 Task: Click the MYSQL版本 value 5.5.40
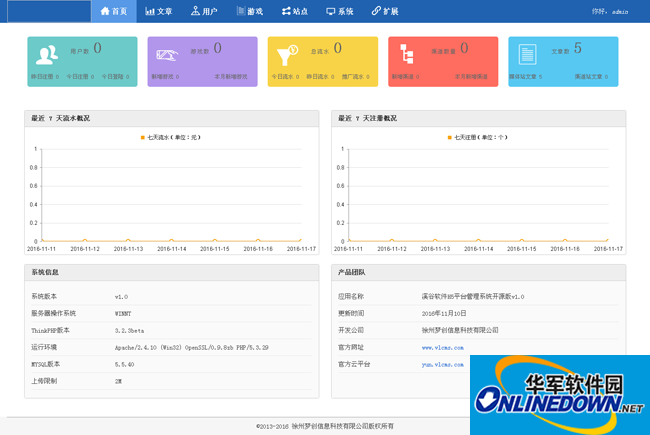tap(124, 365)
